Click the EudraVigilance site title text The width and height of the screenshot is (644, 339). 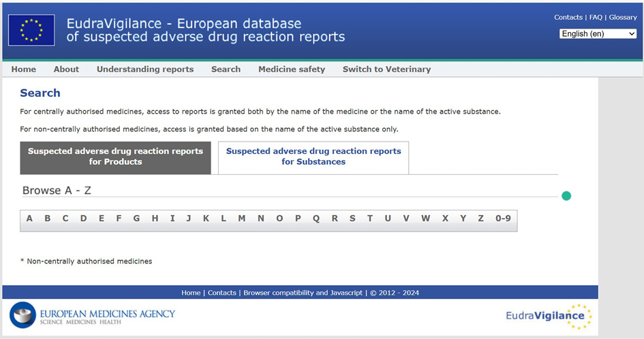pos(206,30)
